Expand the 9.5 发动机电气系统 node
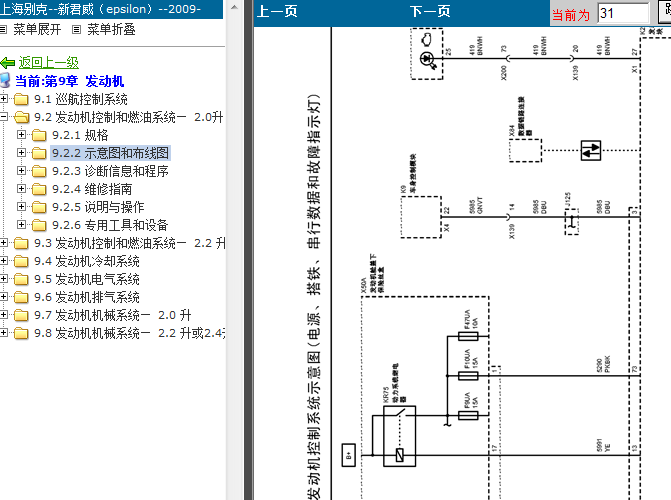This screenshot has height=500, width=671. [3, 279]
